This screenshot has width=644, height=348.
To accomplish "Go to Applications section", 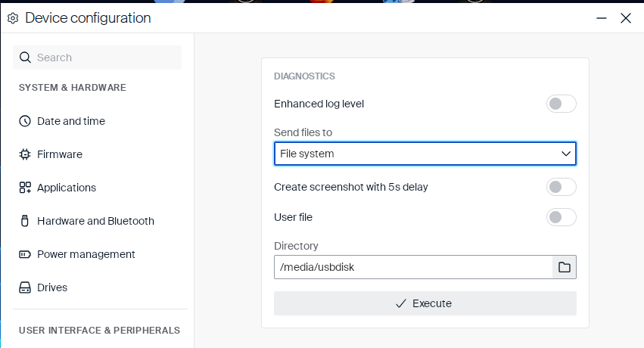I will pos(67,188).
